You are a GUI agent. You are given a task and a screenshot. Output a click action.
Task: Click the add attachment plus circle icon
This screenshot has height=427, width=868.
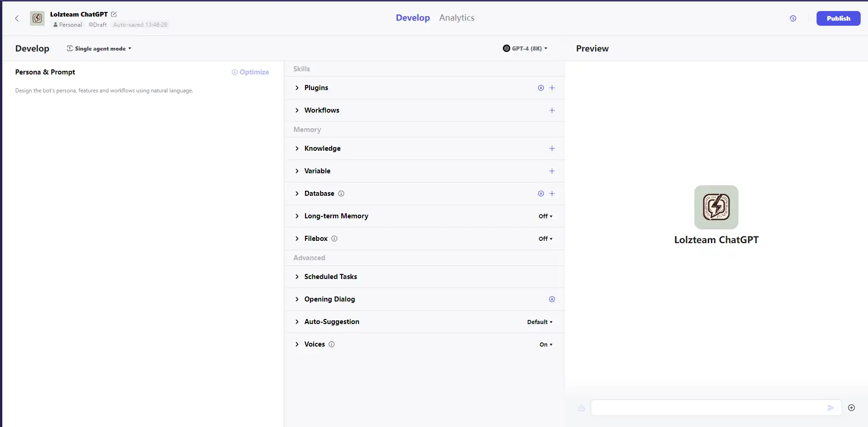point(851,408)
